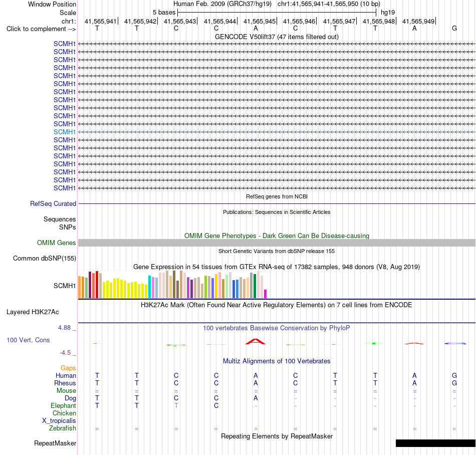Click the OMIM Gene Phenotypes track title
476x455 pixels.
tap(277, 236)
